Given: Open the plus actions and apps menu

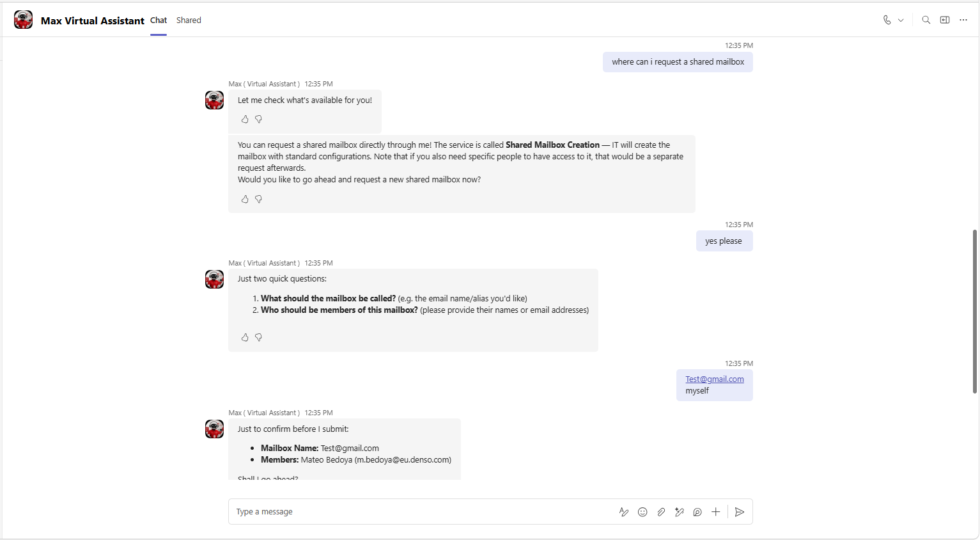Looking at the screenshot, I should [716, 512].
